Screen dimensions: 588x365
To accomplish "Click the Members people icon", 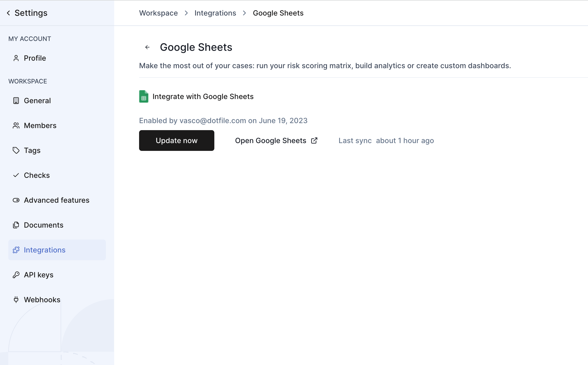I will pos(16,125).
